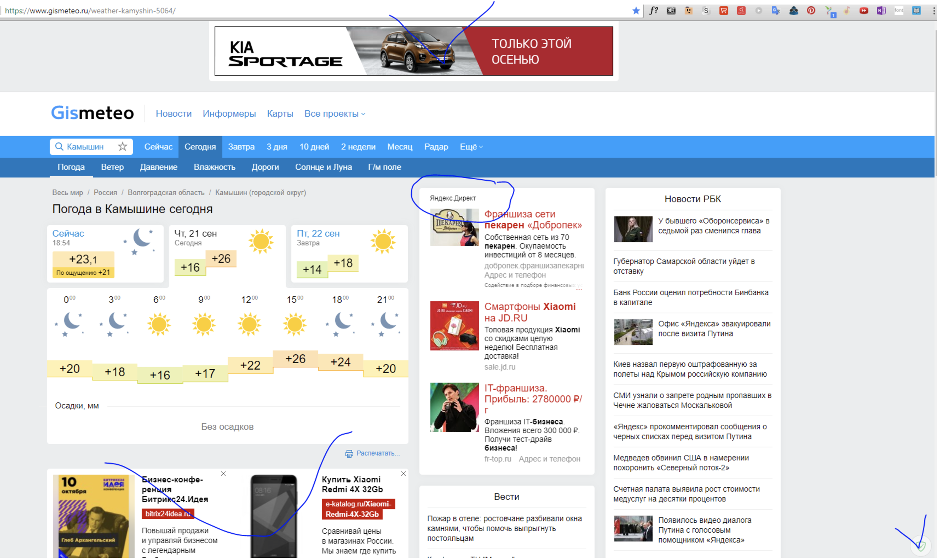Open the Дороги sub-tab
The image size is (938, 560).
tap(265, 167)
